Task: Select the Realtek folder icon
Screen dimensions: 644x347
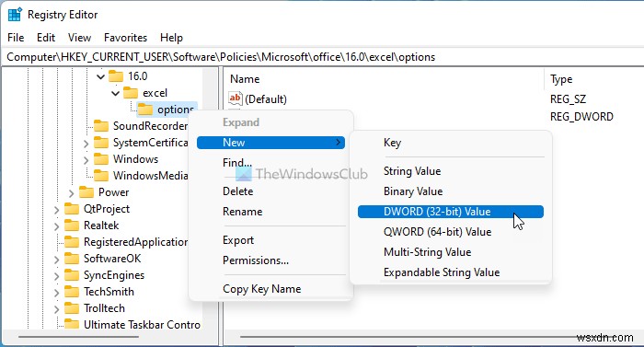Action: pyautogui.click(x=72, y=226)
